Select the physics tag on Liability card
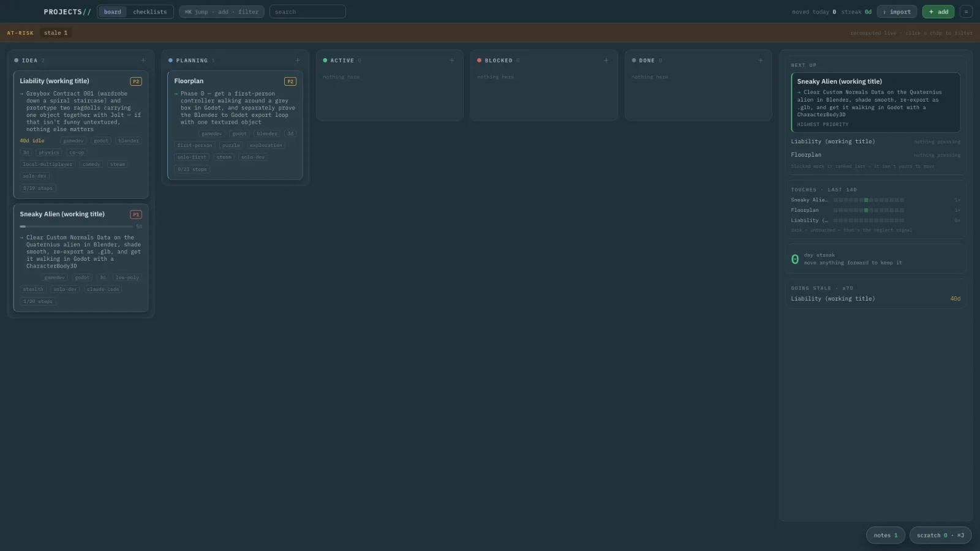 click(x=49, y=152)
